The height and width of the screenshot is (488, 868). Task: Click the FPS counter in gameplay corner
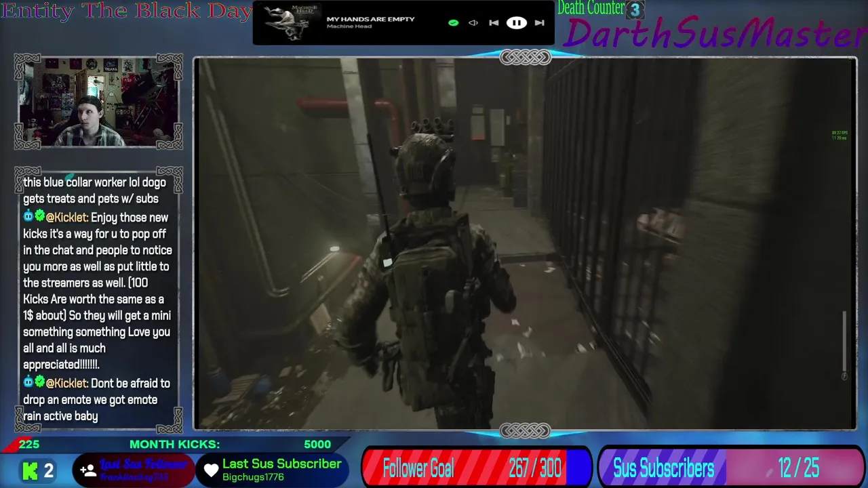[839, 136]
